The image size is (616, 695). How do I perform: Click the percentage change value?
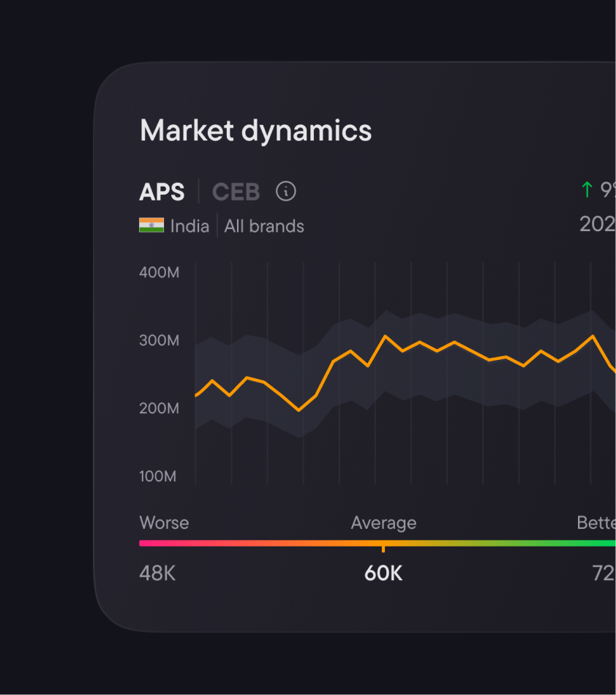(x=607, y=191)
